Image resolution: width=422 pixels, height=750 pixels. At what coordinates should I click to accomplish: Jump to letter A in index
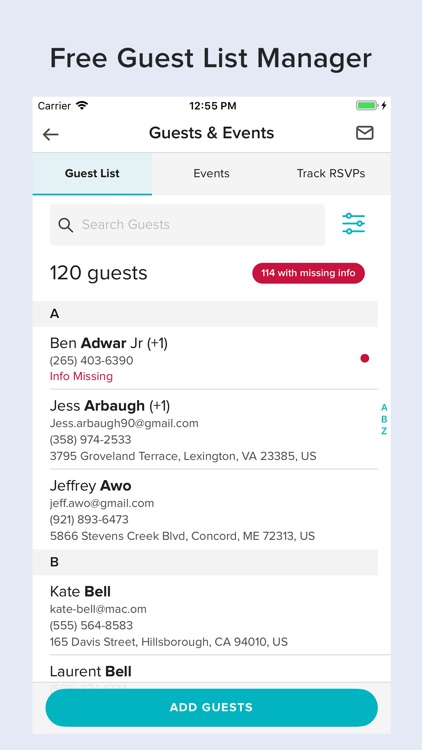(x=384, y=408)
